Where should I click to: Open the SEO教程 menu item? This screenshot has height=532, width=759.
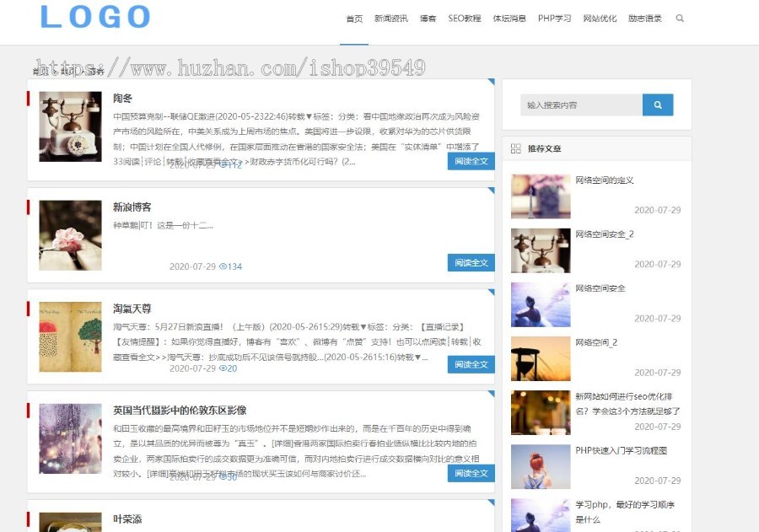click(465, 19)
